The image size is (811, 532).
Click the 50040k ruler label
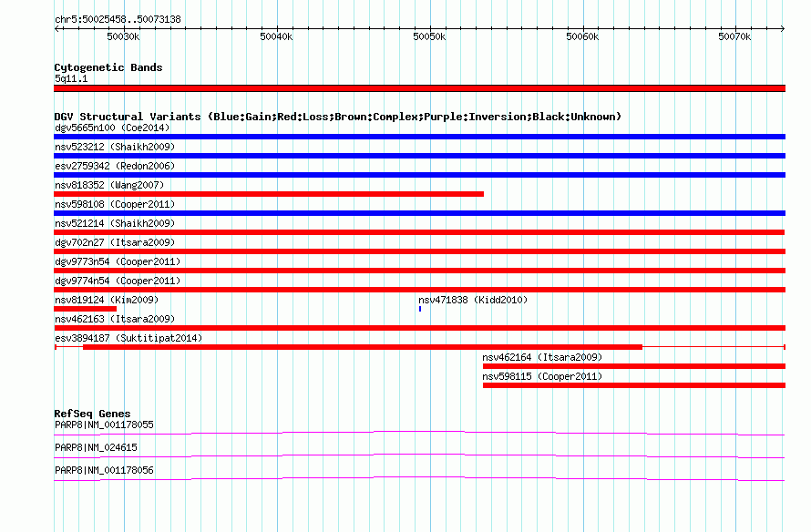(276, 36)
